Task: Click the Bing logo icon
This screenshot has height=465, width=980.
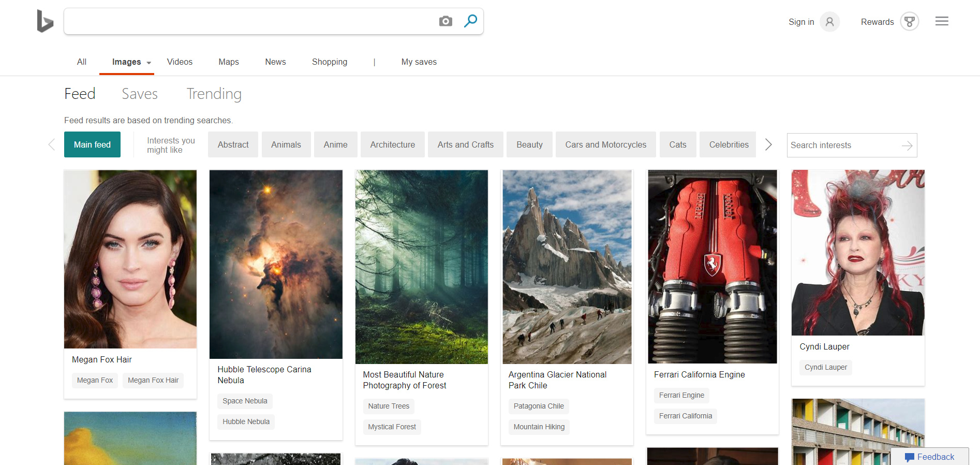Action: pyautogui.click(x=45, y=21)
